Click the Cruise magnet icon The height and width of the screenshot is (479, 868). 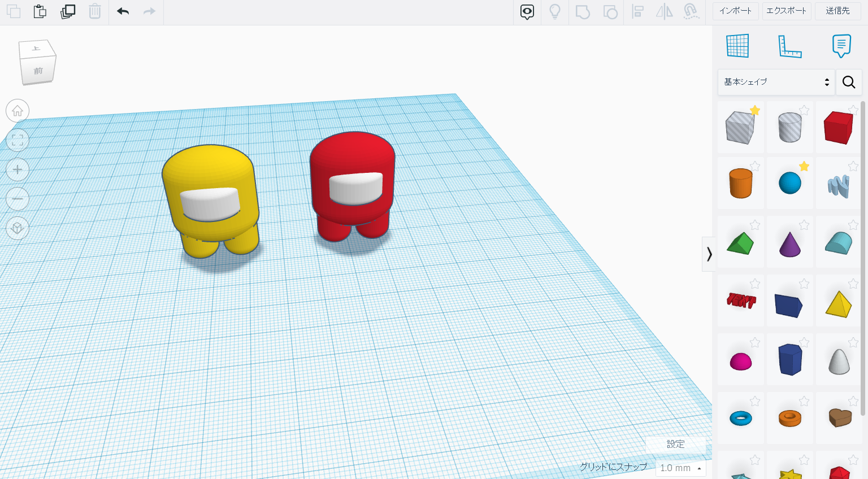click(x=691, y=12)
